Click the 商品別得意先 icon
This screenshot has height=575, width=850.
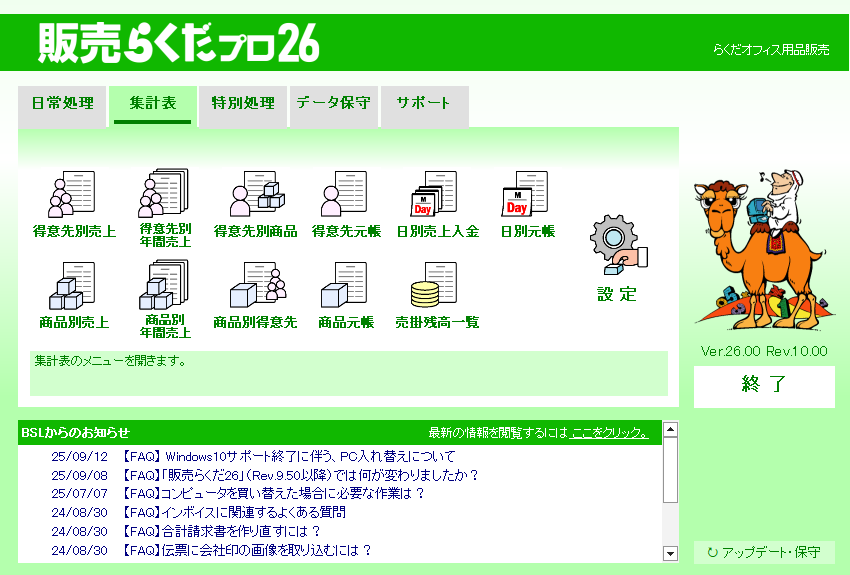(x=255, y=287)
